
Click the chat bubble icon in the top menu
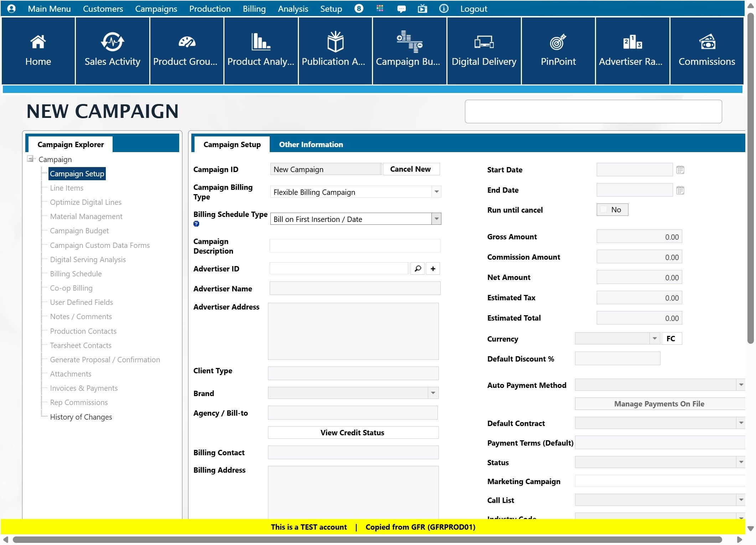[x=401, y=9]
